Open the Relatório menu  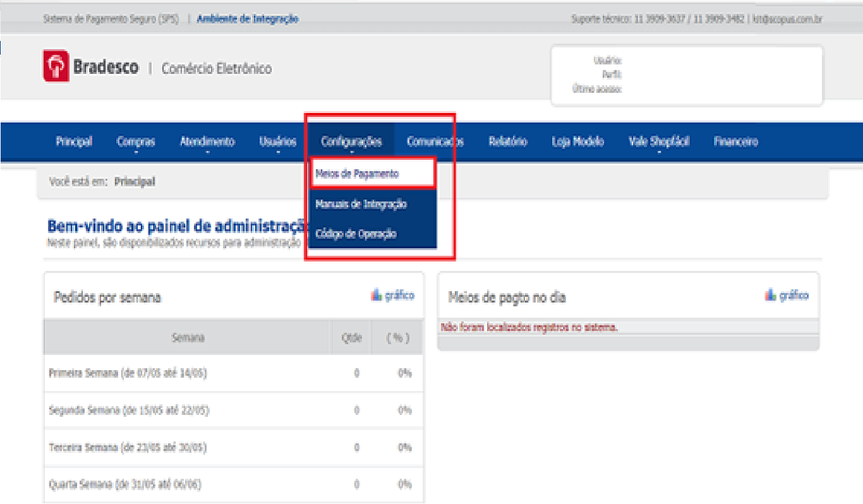tap(508, 141)
